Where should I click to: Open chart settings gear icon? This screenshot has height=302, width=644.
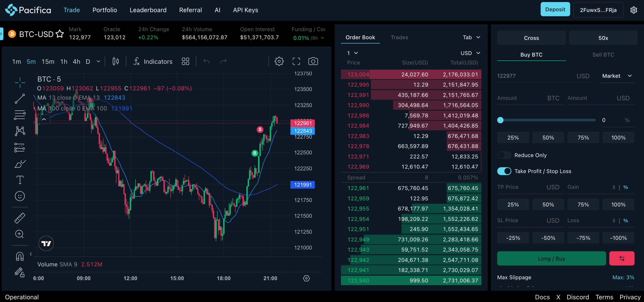[x=279, y=61]
